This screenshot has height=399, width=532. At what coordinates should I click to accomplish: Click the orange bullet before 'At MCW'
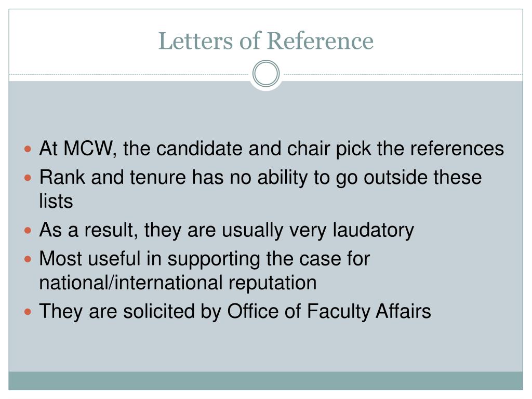pos(28,149)
